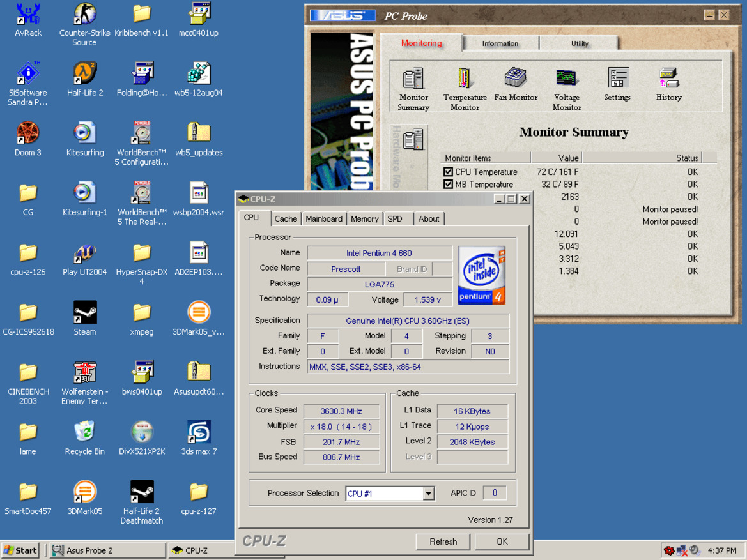
Task: Select the xmpeg folder icon
Action: tap(141, 319)
